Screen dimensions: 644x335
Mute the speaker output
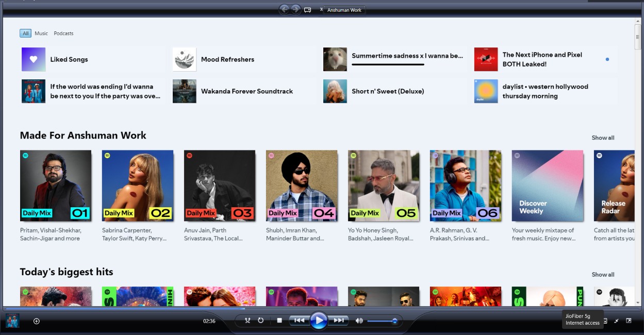[359, 320]
